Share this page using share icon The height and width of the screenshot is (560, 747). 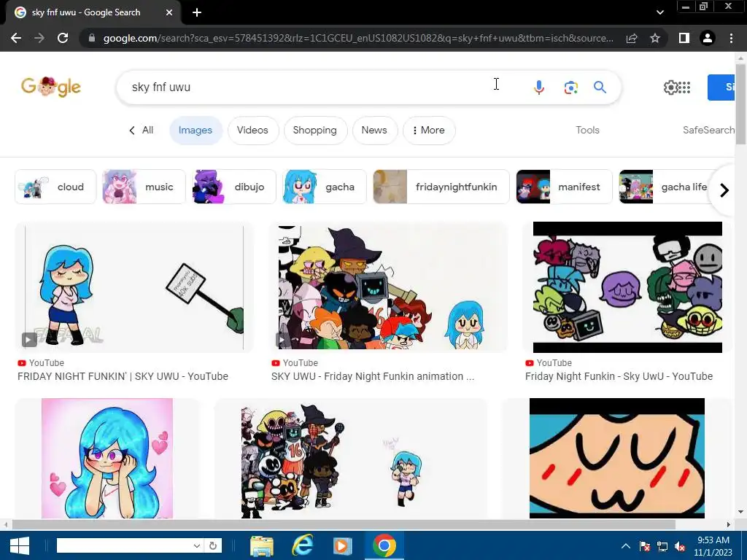(632, 38)
